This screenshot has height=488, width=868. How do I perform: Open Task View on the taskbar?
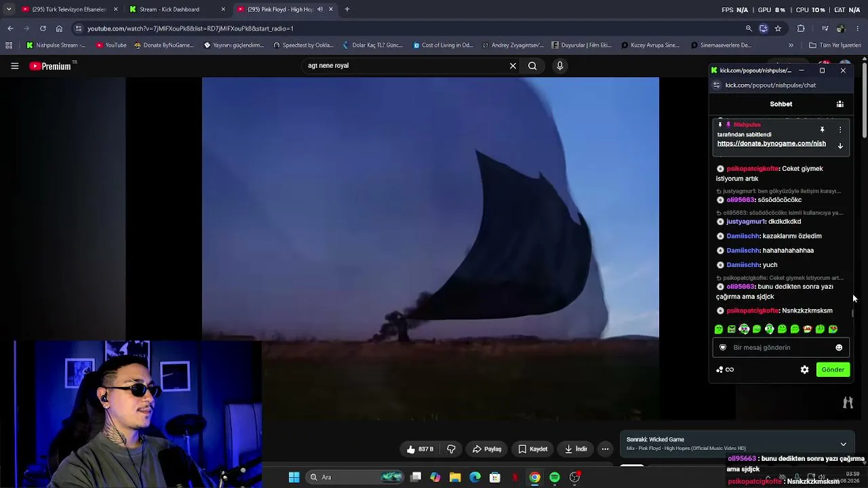[416, 477]
